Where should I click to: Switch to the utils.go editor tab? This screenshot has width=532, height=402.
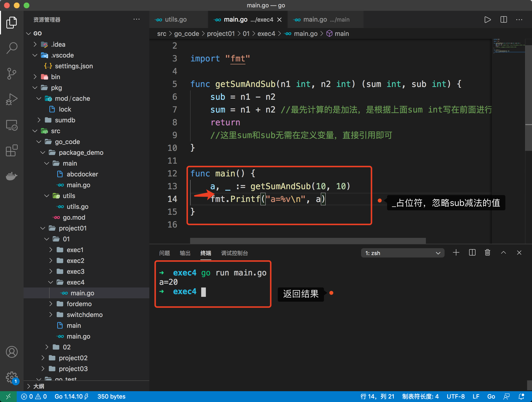click(x=175, y=20)
